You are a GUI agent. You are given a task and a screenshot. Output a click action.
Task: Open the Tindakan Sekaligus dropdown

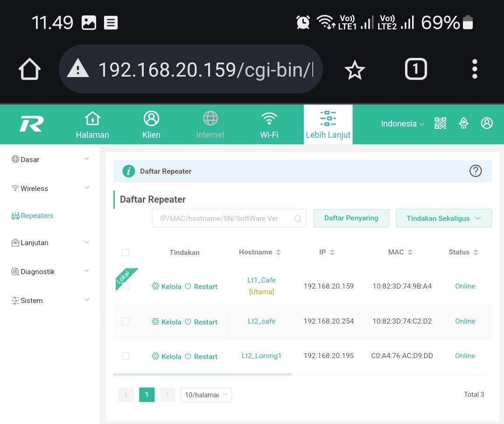tap(443, 218)
